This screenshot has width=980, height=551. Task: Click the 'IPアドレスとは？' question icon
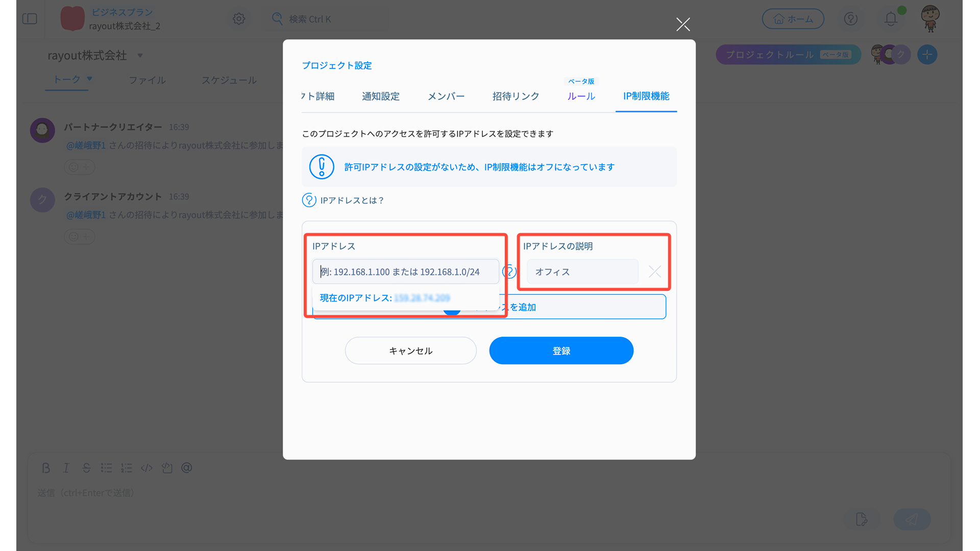pos(309,200)
